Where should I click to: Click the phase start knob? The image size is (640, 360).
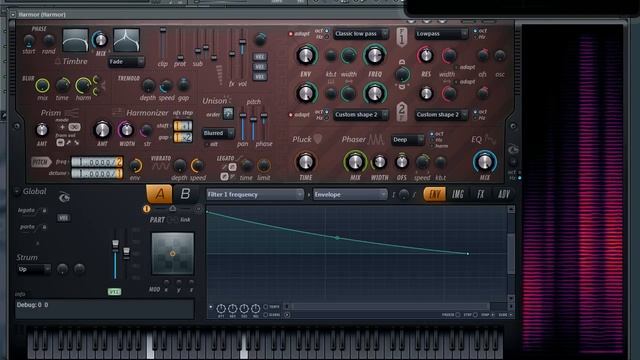pyautogui.click(x=29, y=40)
